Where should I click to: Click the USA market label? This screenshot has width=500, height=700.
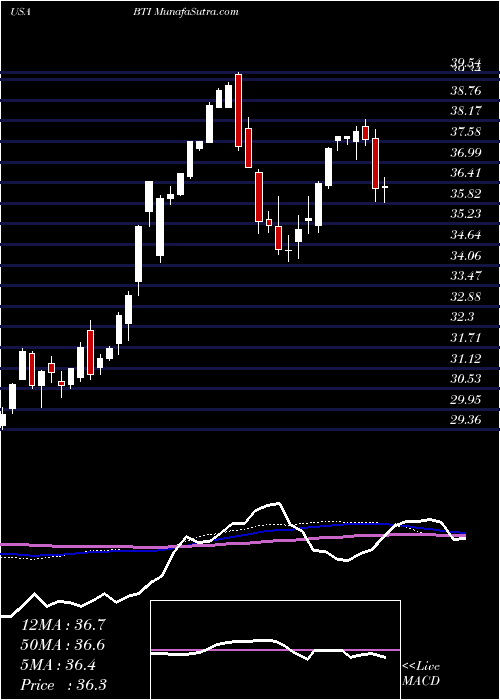tap(20, 12)
